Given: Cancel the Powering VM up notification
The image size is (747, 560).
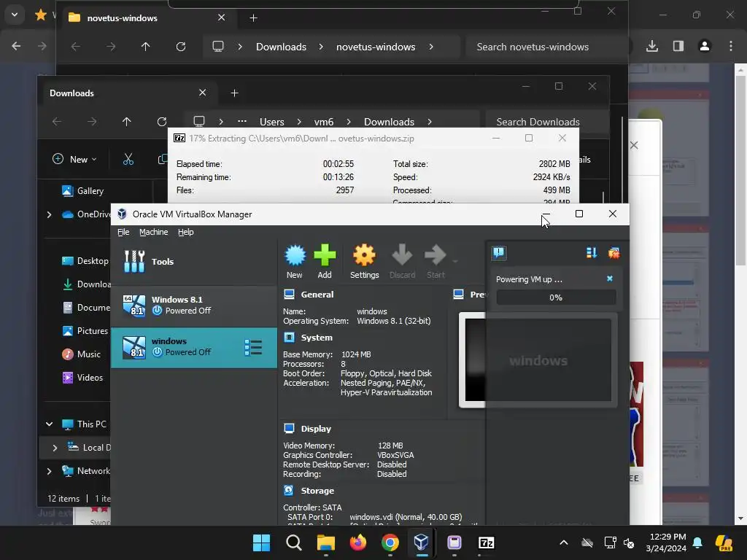Looking at the screenshot, I should pos(610,279).
